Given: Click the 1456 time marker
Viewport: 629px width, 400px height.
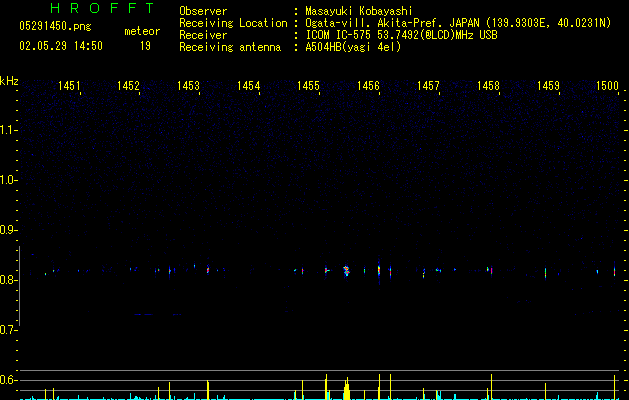Looking at the screenshot, I should [368, 85].
